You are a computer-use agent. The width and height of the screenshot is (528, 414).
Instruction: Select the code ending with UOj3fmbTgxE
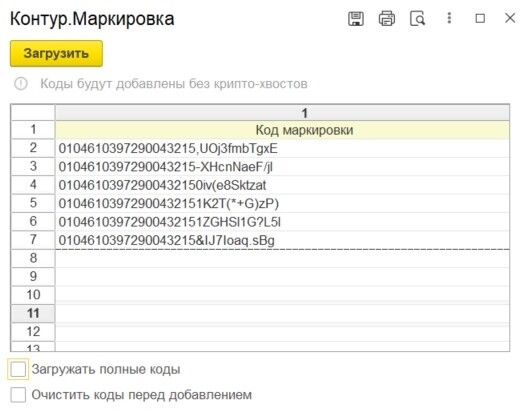tap(282, 148)
